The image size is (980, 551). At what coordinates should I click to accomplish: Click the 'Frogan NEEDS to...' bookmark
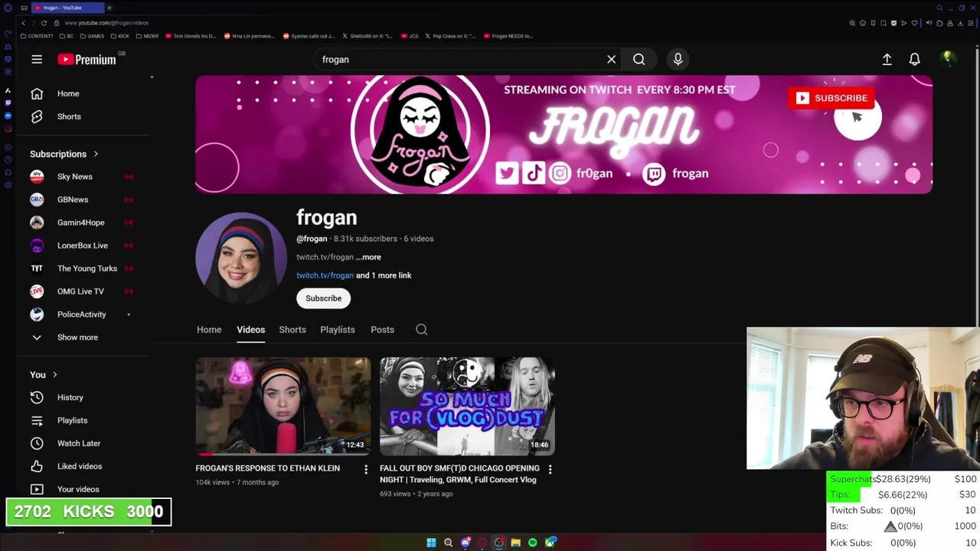click(x=508, y=36)
